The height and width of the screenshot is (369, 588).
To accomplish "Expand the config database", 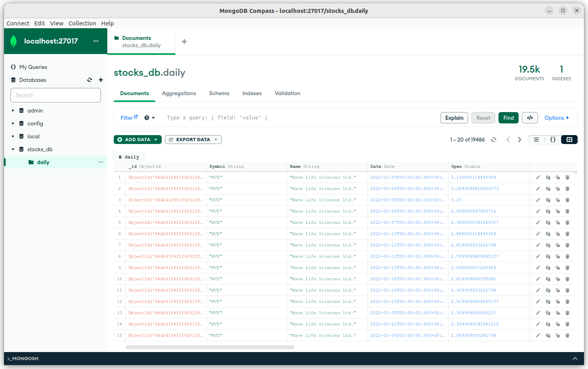I will click(x=13, y=123).
